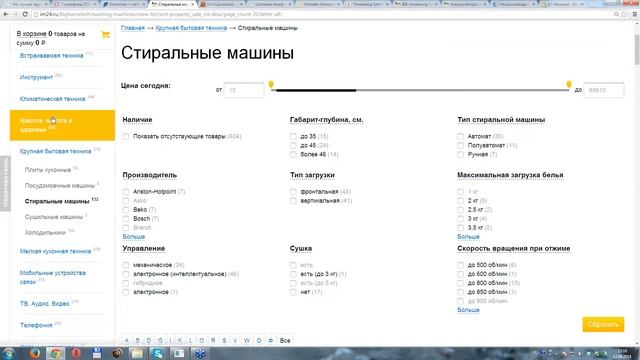Tick the Beko manufacturer checkbox

tap(126, 209)
